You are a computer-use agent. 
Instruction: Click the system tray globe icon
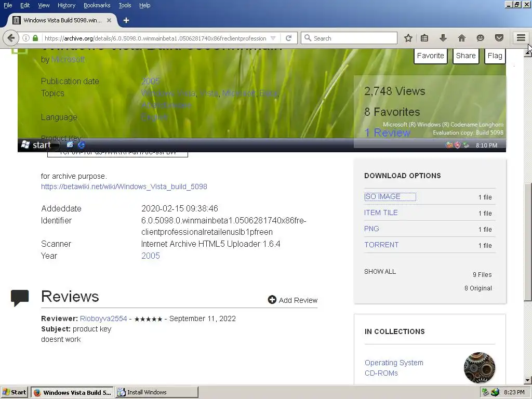tap(495, 392)
